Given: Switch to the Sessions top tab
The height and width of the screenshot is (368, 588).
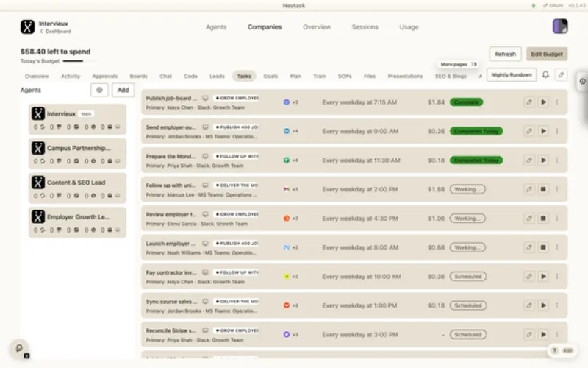Looking at the screenshot, I should click(365, 27).
